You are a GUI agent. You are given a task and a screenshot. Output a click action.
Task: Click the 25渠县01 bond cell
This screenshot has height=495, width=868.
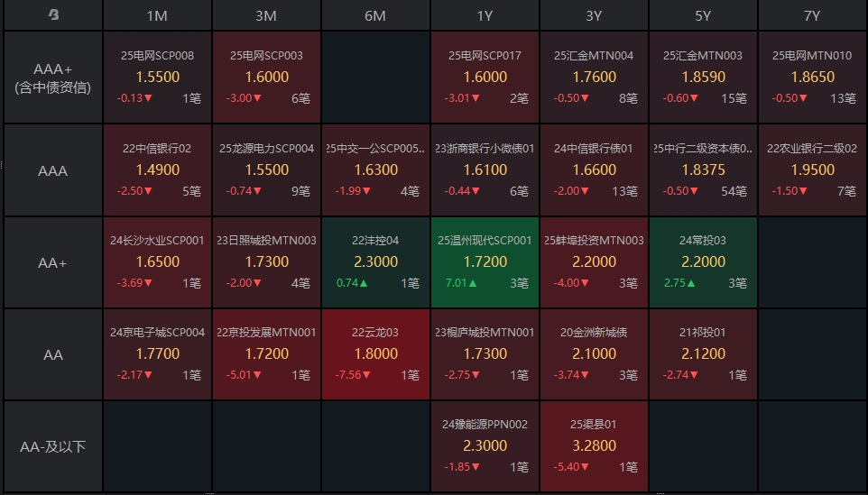coord(594,446)
